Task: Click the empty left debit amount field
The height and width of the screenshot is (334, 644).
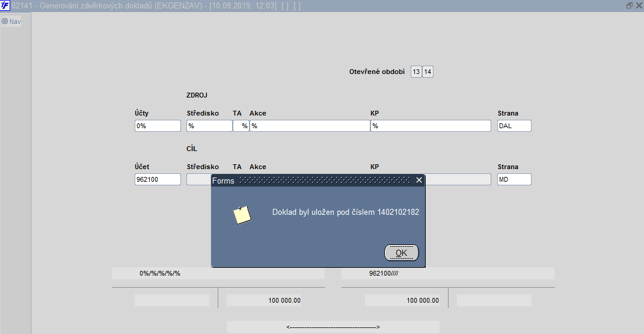Action: (172, 300)
